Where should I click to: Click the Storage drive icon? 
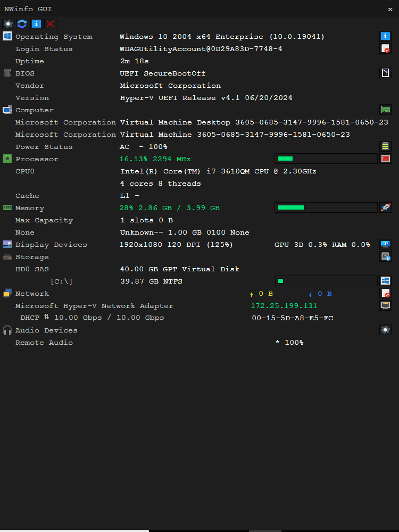click(x=7, y=257)
